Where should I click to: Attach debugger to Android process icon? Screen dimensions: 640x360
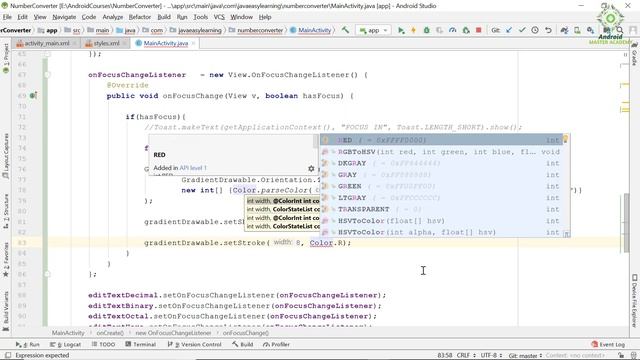coord(466,30)
